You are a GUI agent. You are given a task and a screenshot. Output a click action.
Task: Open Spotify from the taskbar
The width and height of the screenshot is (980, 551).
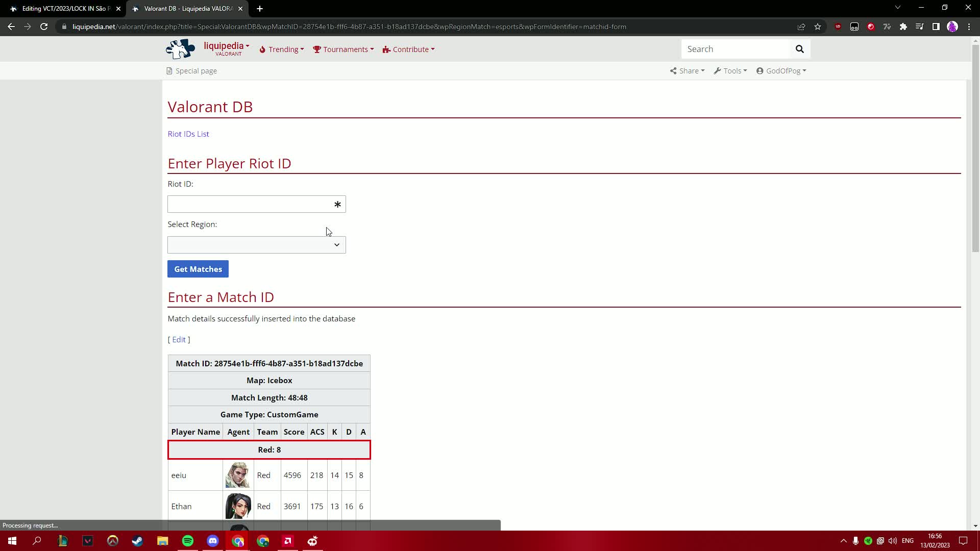pyautogui.click(x=187, y=541)
